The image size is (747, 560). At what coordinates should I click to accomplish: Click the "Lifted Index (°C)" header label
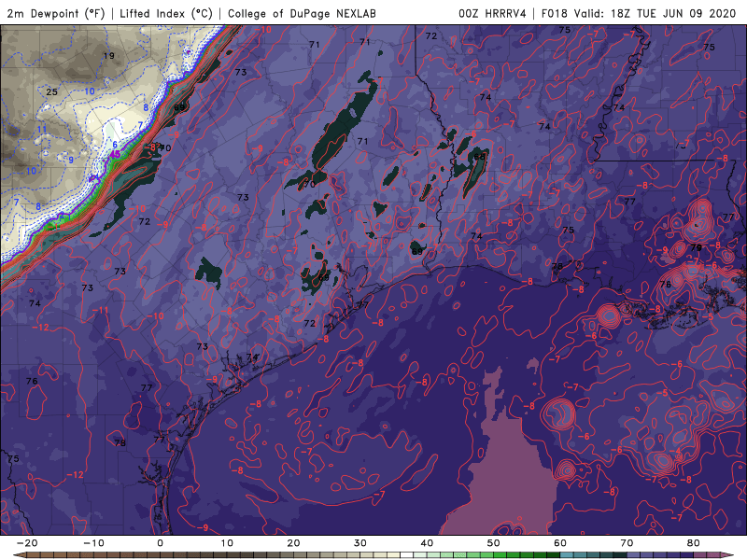click(x=166, y=13)
